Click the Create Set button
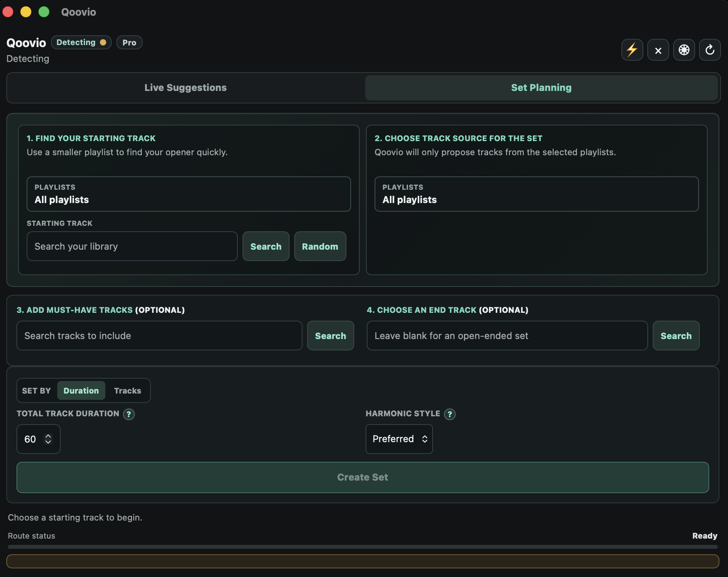 coord(362,477)
